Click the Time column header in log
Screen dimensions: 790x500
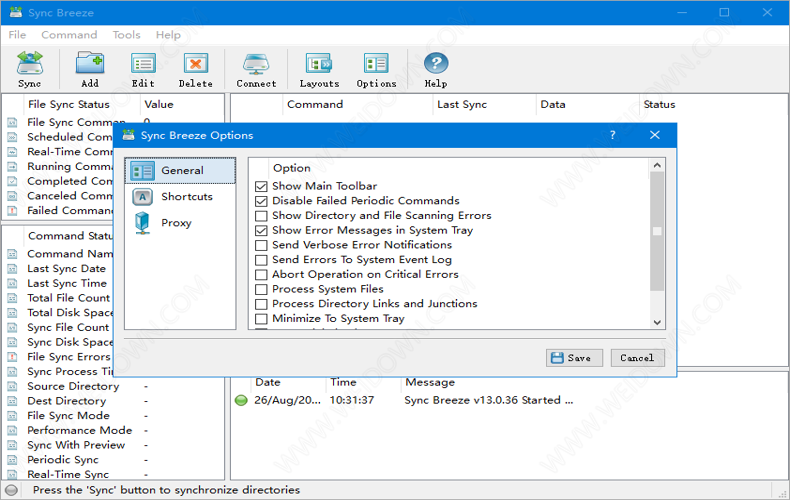pos(343,382)
